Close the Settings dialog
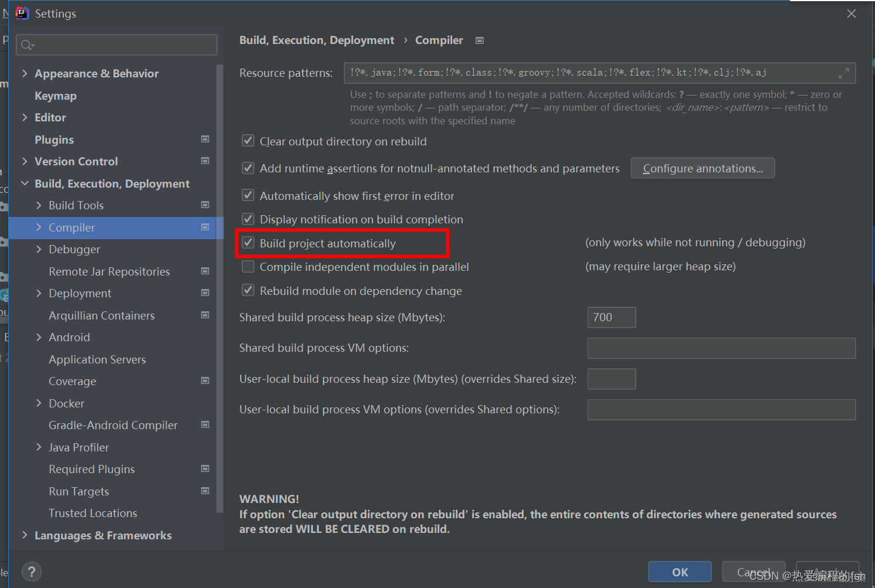 852,13
